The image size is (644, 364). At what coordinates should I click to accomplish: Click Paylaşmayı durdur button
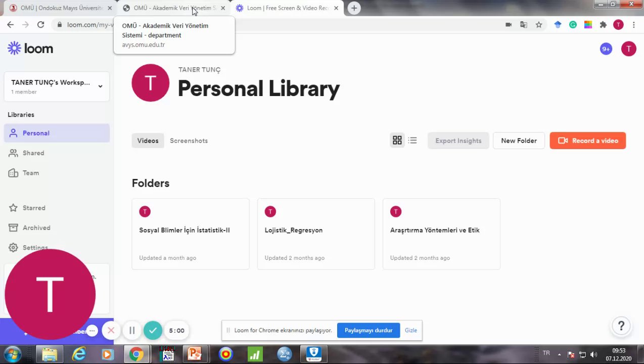click(369, 330)
